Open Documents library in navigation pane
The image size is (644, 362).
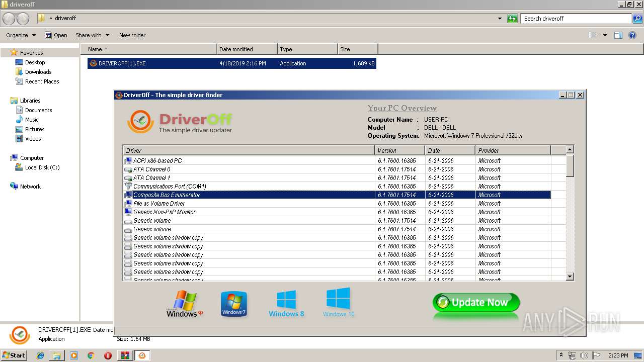click(x=38, y=110)
